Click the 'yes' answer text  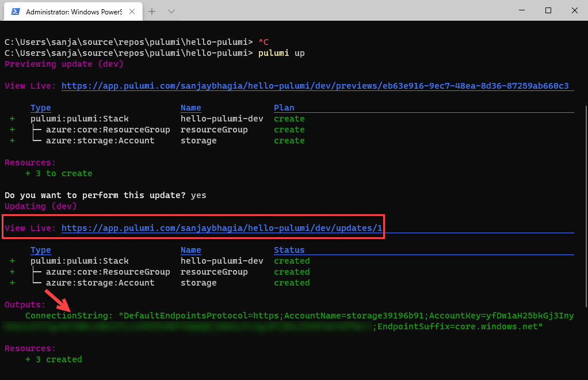click(198, 195)
